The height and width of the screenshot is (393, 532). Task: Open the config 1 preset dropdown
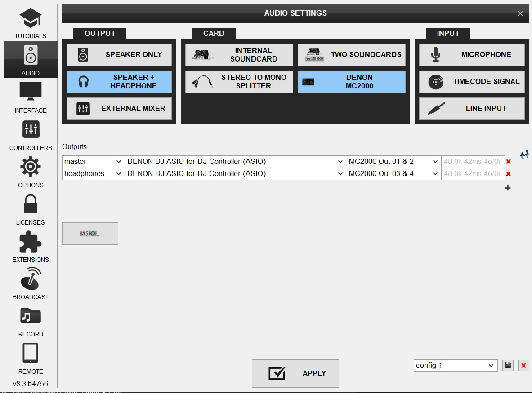pyautogui.click(x=455, y=366)
